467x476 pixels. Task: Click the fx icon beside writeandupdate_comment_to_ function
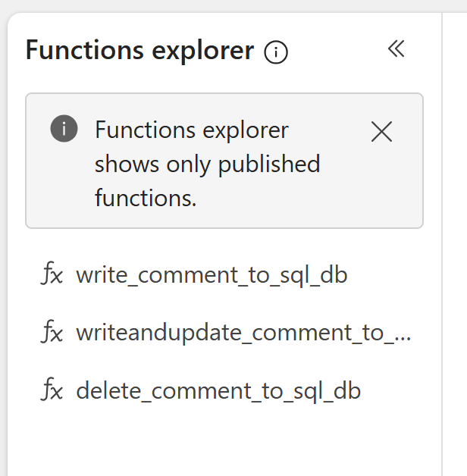[52, 333]
